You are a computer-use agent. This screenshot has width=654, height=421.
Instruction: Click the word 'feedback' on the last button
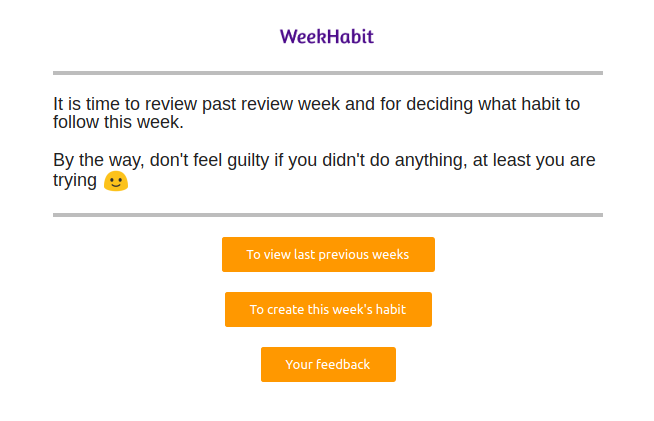(x=343, y=365)
